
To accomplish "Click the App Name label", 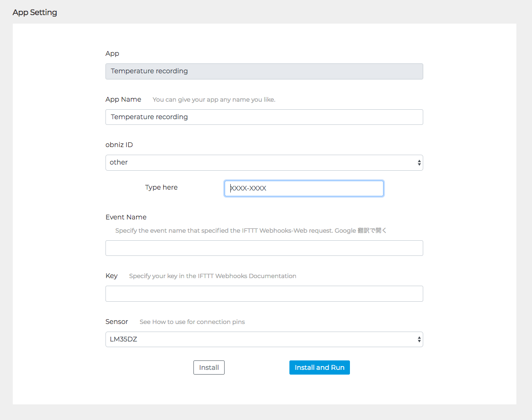I will (x=123, y=99).
